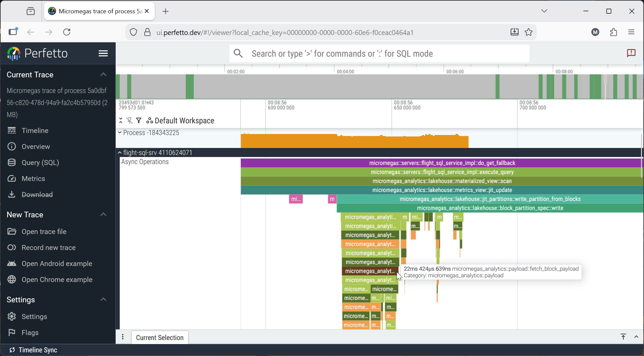Viewport: 644px width, 356px height.
Task: Click the collapse all tracks icon
Action: click(121, 121)
